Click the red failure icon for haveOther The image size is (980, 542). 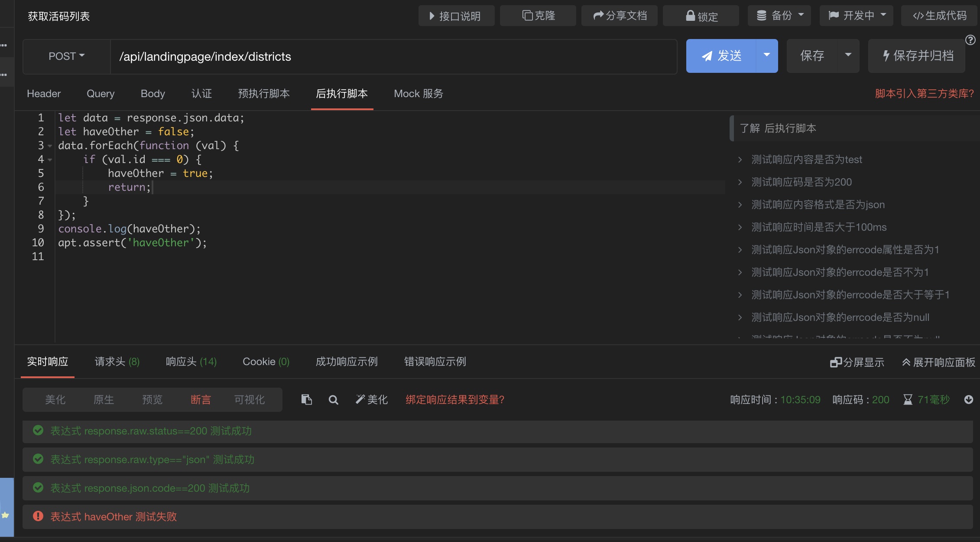pos(38,516)
